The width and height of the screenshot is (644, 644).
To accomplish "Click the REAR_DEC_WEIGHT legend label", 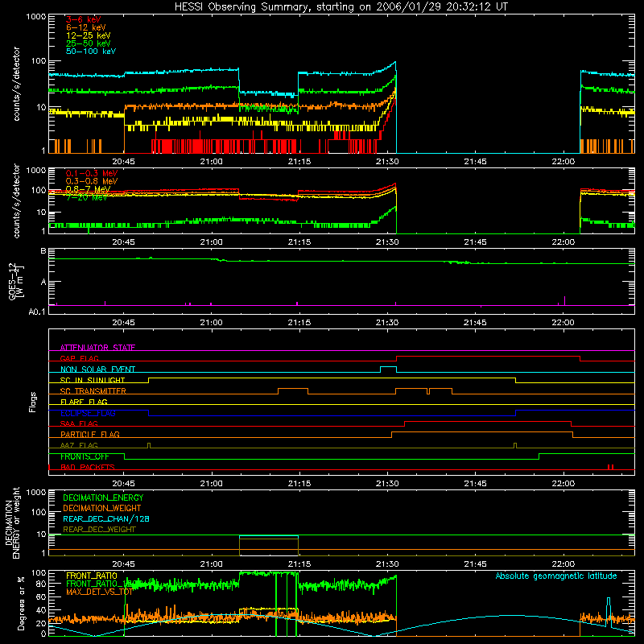I will (99, 530).
